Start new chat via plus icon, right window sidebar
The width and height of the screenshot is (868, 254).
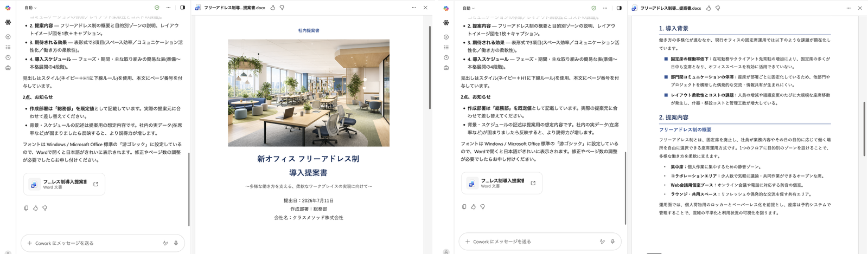446,37
